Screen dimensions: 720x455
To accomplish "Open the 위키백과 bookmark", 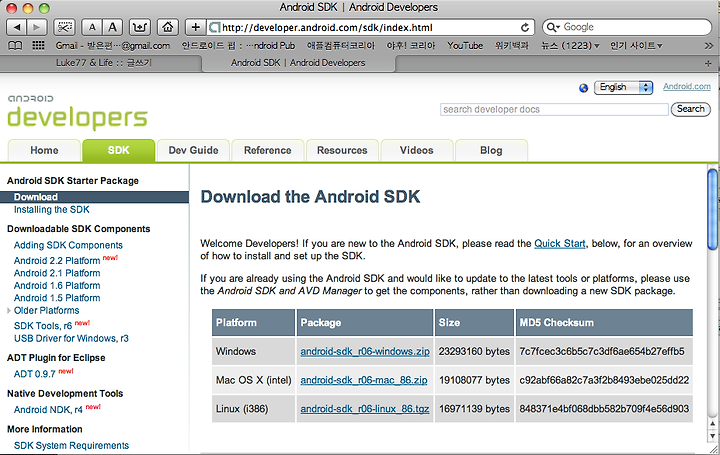I will point(512,45).
